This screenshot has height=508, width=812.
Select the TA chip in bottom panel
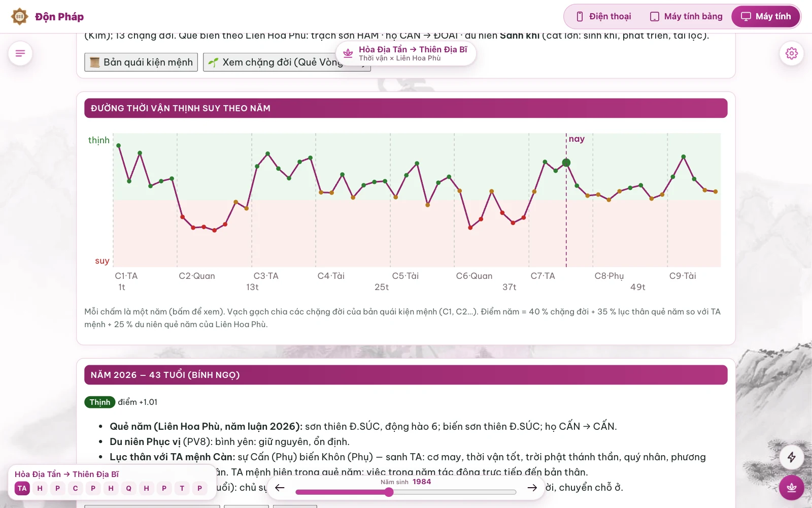click(22, 488)
